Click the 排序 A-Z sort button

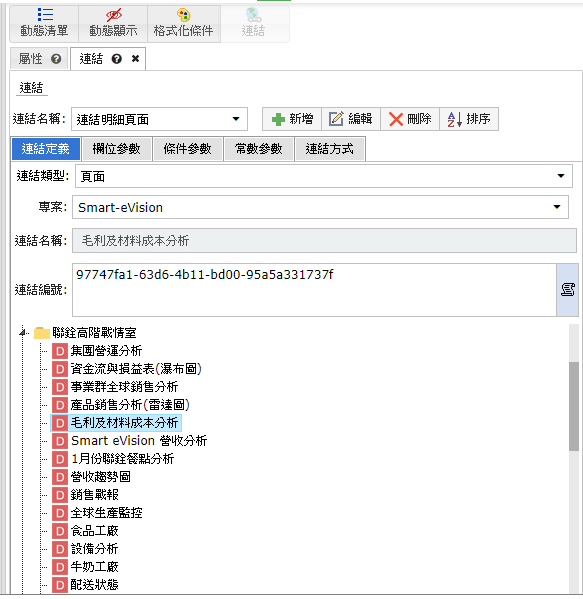(x=469, y=119)
